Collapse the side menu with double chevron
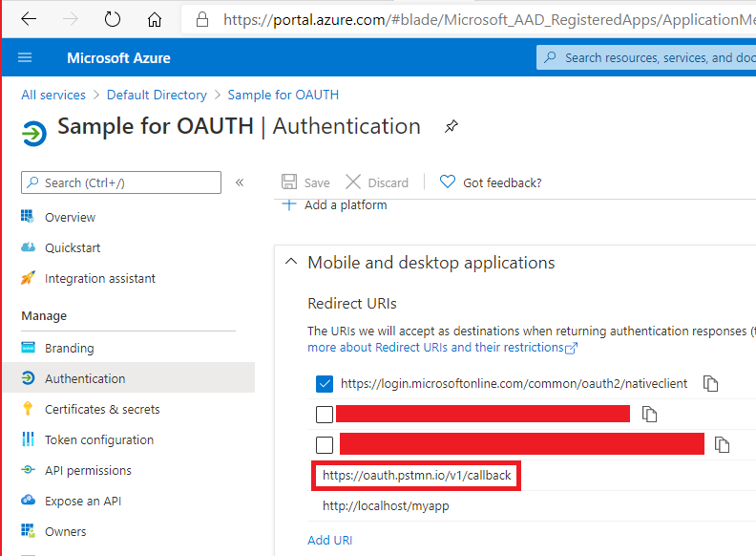This screenshot has height=556, width=756. coord(240,182)
